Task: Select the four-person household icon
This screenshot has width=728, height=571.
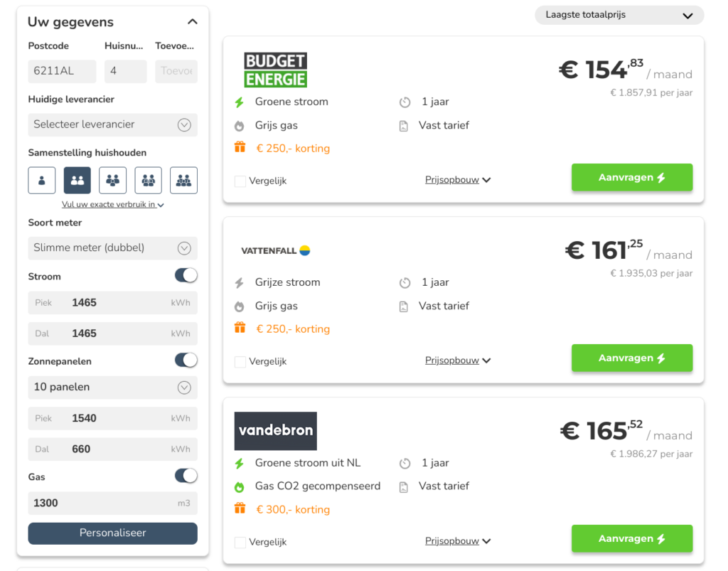Action: point(148,181)
